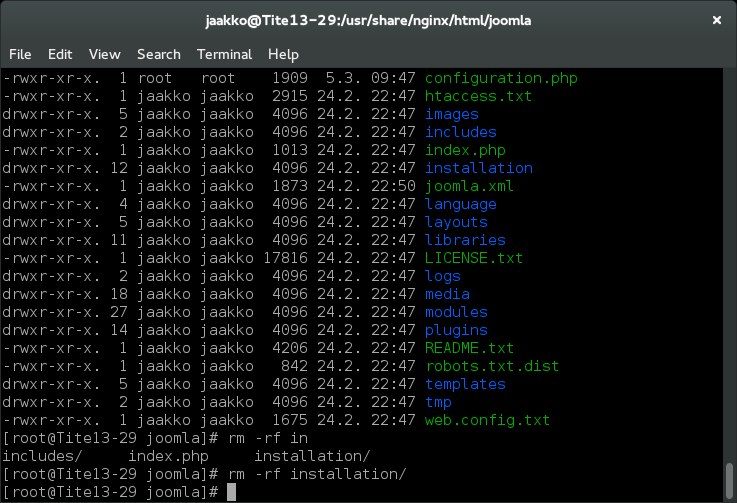Click file size 17816 of LICENSE.txt
This screenshot has height=503, width=737.
tap(285, 258)
